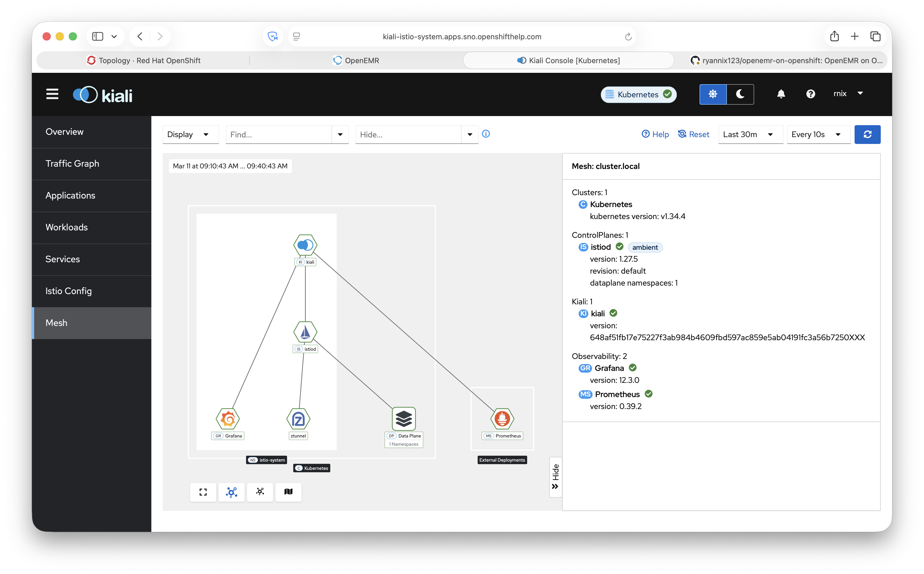Click the Data Plane node

pos(403,419)
